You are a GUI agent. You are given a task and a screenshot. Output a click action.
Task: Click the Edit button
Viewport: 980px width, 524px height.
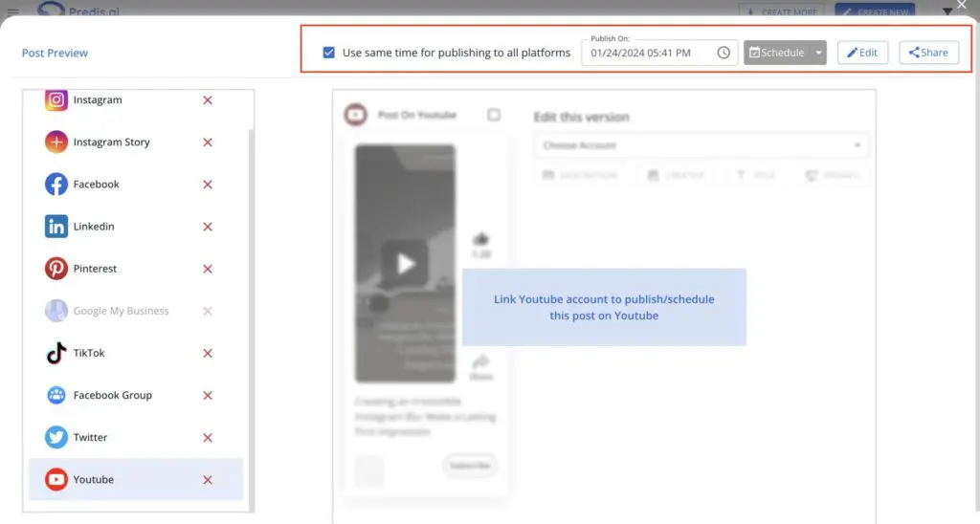coord(862,54)
